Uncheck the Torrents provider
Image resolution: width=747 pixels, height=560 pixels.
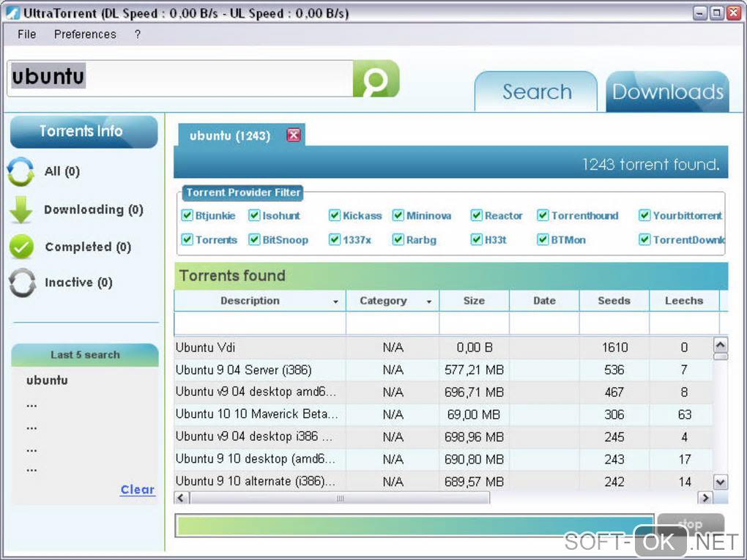point(187,239)
